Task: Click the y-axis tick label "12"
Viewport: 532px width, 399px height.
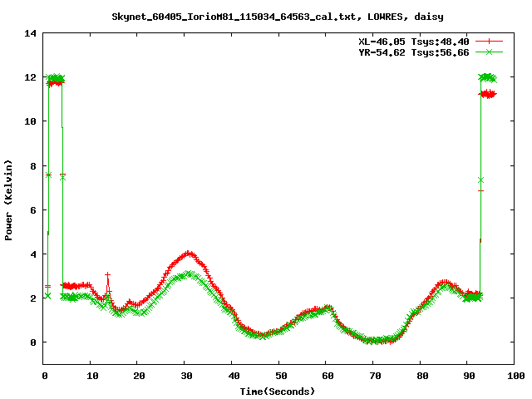Action: [x=31, y=77]
